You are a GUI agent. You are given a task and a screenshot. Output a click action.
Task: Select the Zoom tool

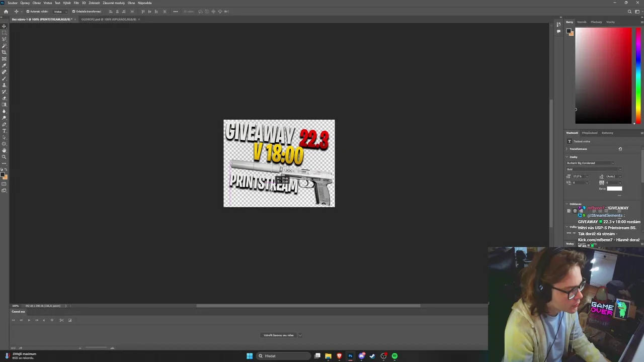tap(4, 157)
